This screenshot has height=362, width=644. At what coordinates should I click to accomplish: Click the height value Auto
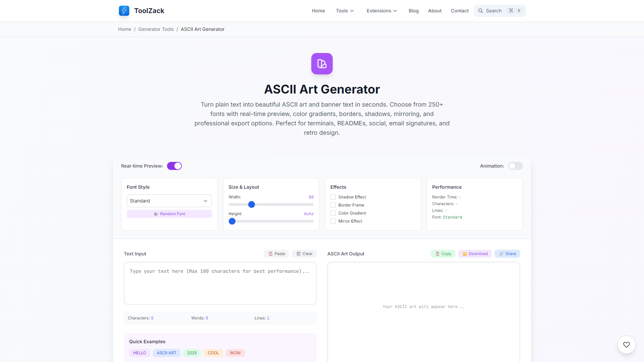[x=309, y=214]
